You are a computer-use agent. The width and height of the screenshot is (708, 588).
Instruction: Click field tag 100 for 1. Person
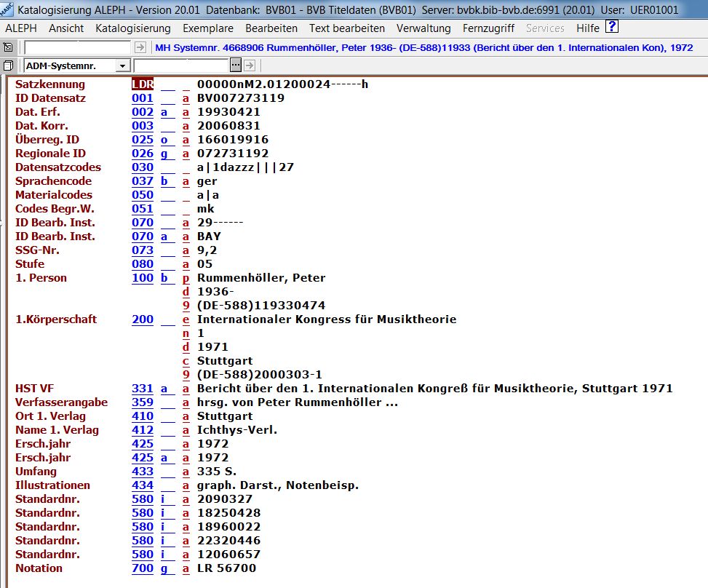click(x=143, y=278)
